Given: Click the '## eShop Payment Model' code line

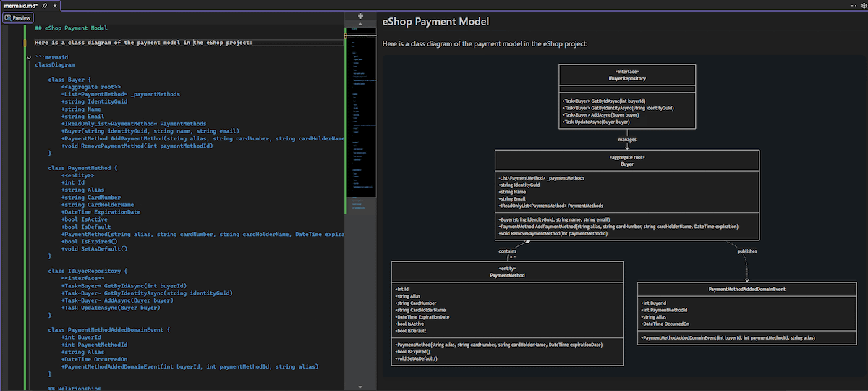Looking at the screenshot, I should click(71, 28).
